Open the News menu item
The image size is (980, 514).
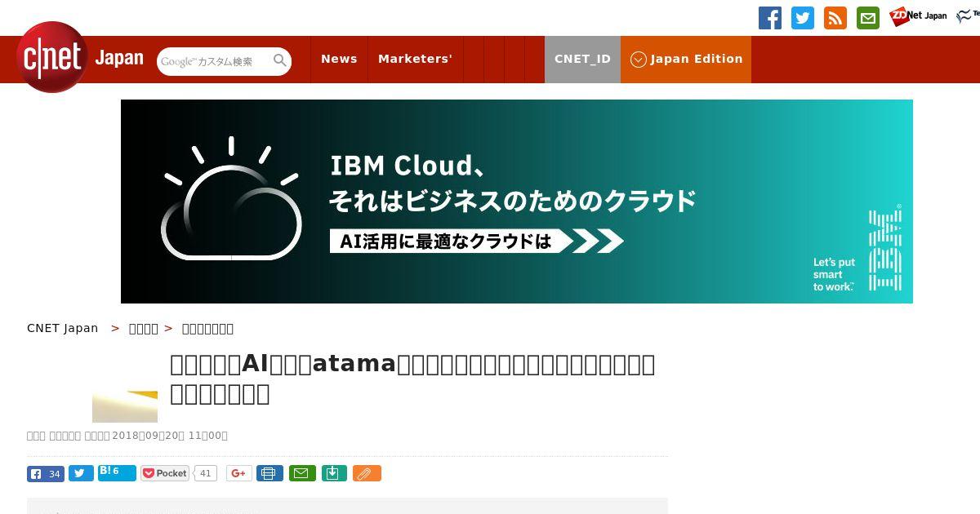(x=339, y=60)
